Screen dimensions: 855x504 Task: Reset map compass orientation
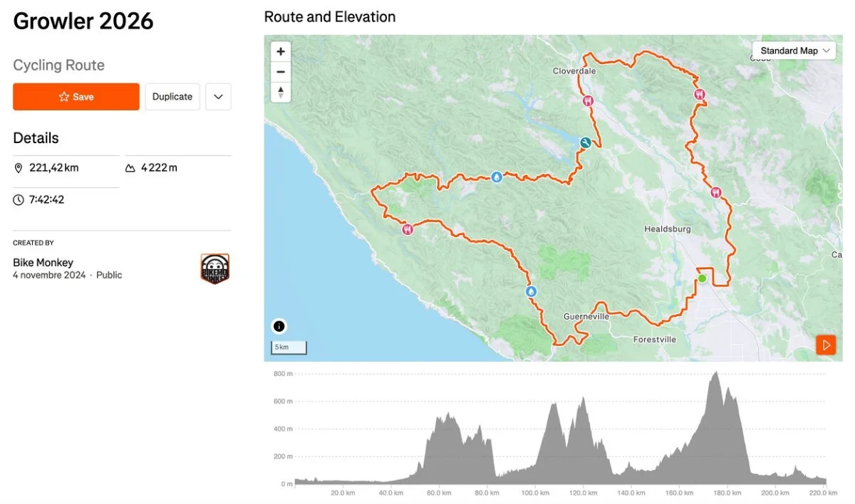coord(281,93)
